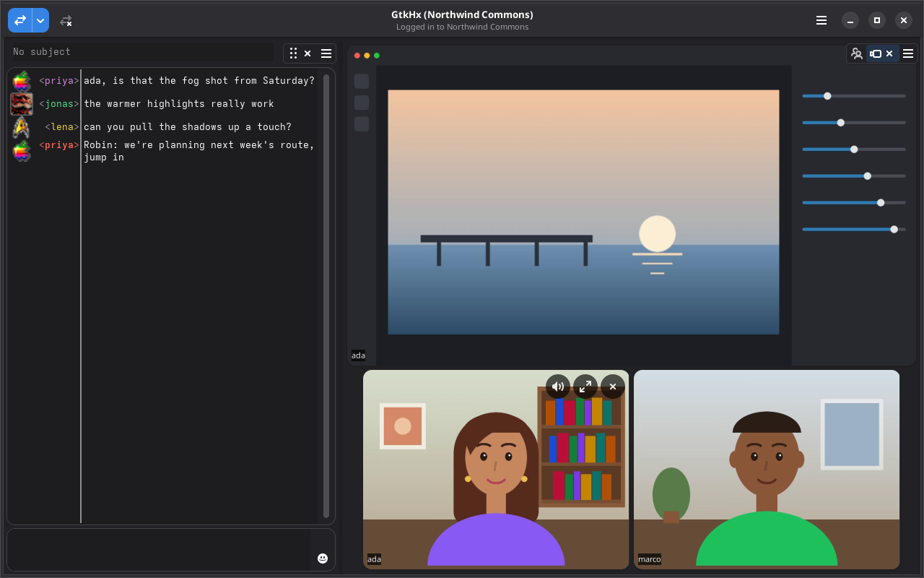Click the third slider in shared screen

[854, 150]
